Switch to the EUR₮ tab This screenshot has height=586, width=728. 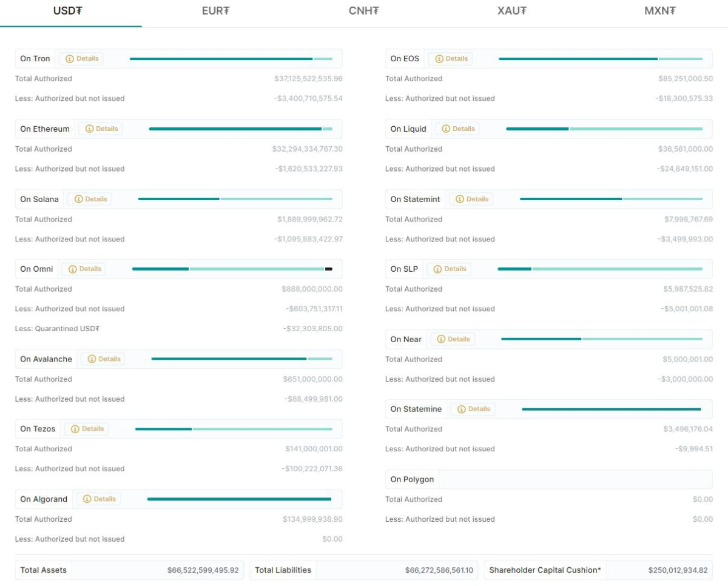(x=215, y=11)
